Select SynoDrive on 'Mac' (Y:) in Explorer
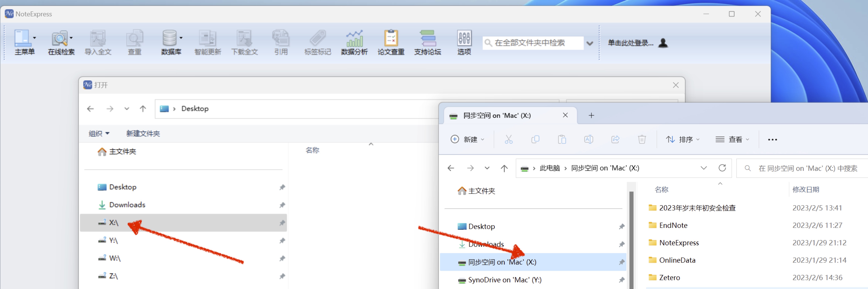This screenshot has height=289, width=868. 533,280
